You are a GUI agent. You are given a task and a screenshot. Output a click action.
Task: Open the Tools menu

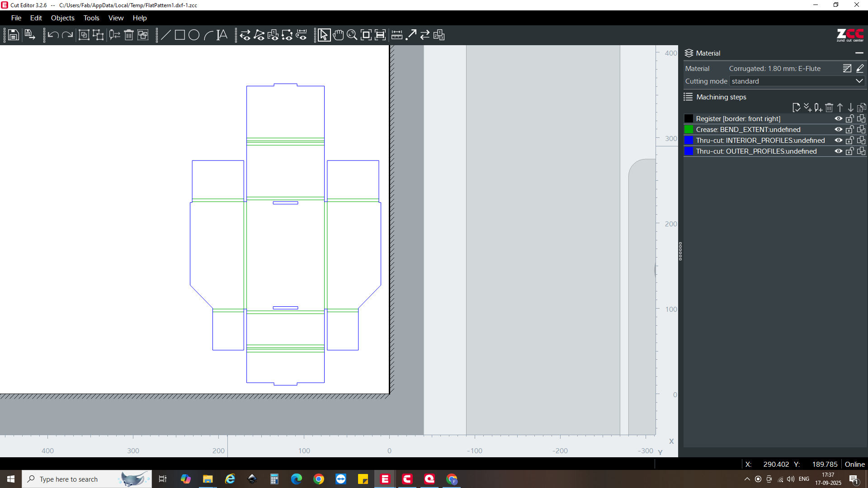pos(91,18)
